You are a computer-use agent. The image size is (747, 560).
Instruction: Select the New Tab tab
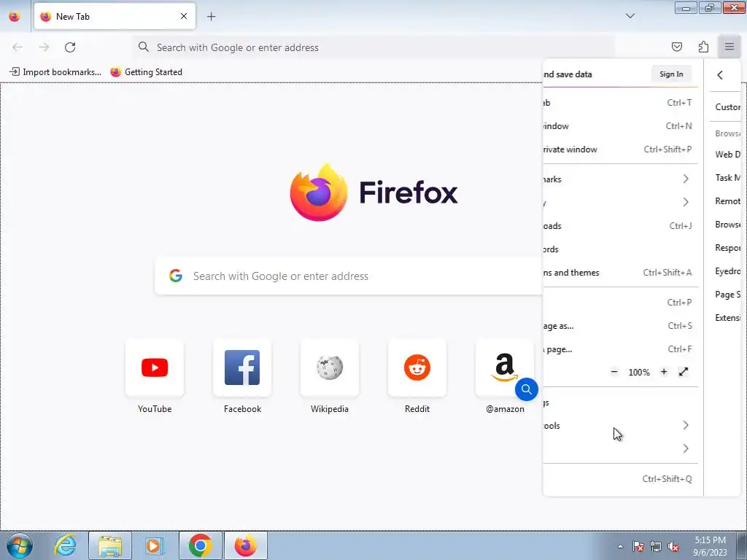pyautogui.click(x=115, y=16)
